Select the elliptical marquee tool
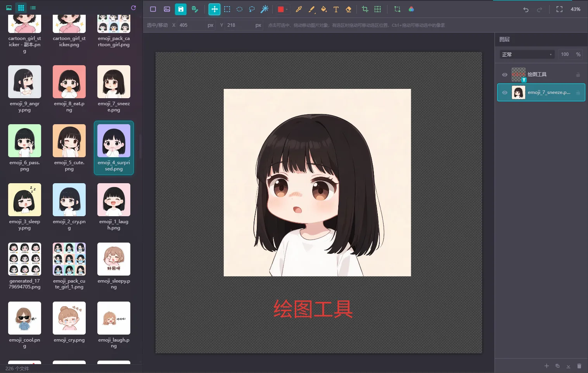588x373 pixels. pyautogui.click(x=240, y=9)
